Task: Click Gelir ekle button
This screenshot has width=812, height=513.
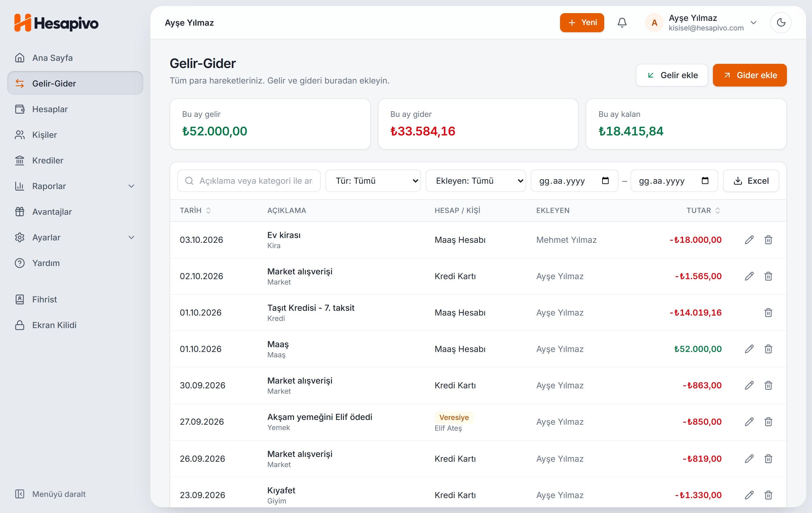Action: click(672, 75)
